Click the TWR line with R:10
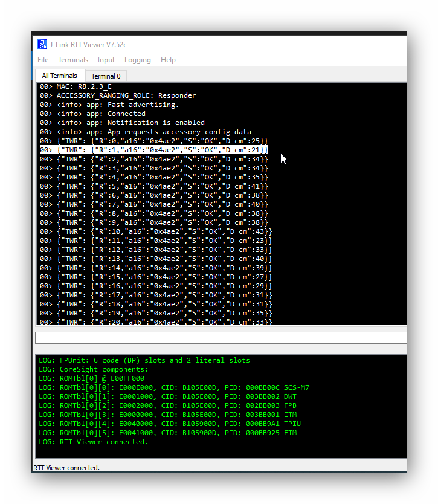Viewport: 438px width, 504px height. 156,231
